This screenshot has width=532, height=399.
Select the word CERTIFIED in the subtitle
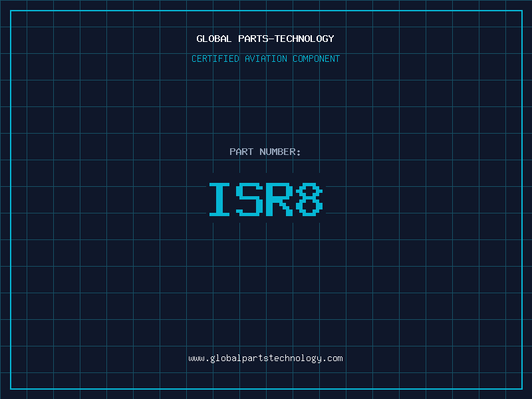pos(215,59)
